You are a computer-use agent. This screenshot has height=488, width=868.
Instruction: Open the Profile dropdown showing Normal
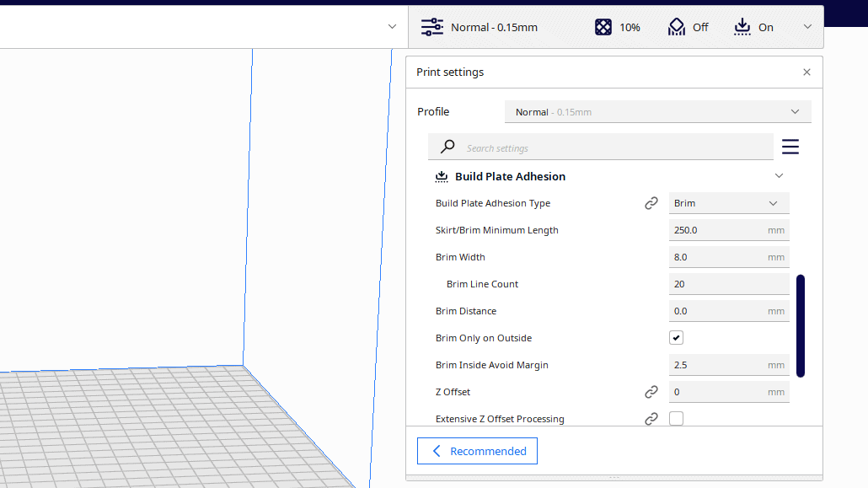657,110
